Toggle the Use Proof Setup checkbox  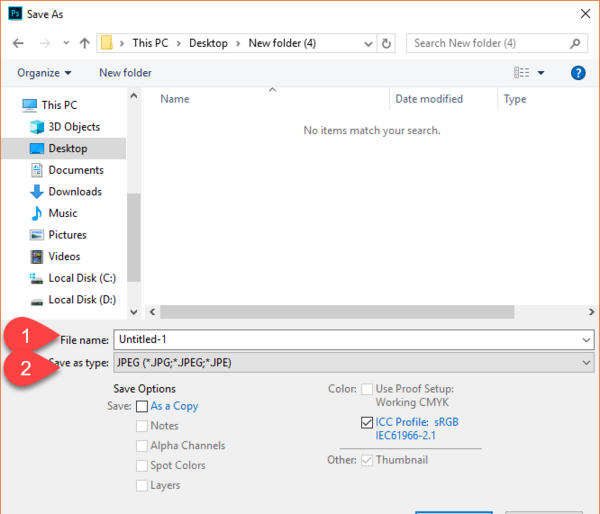[x=367, y=389]
